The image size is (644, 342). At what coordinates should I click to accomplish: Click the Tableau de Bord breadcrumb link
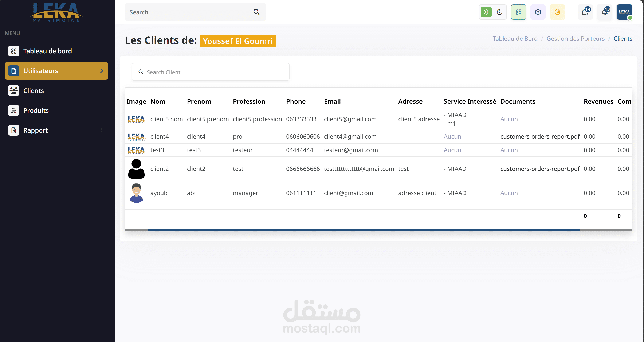[515, 39]
